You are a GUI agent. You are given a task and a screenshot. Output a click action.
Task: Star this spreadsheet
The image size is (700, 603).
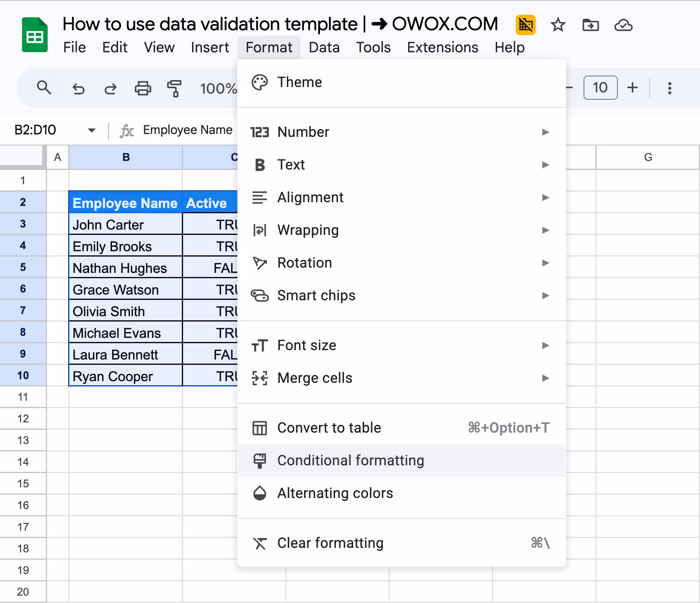click(x=558, y=25)
